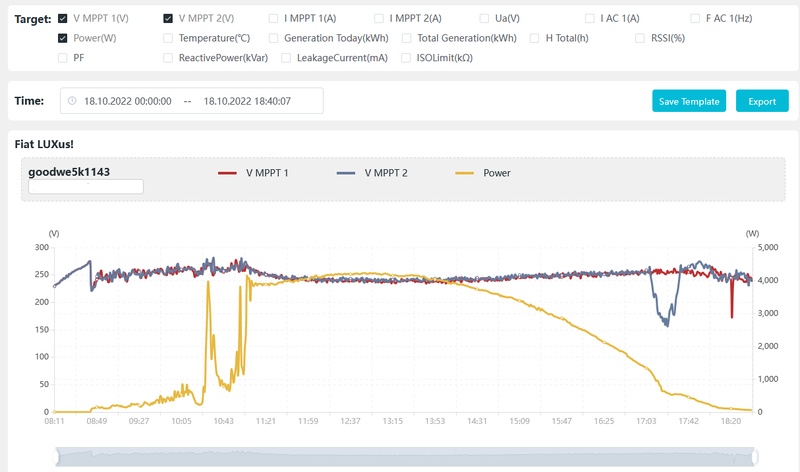Screen dimensions: 800x472
Task: Select the goodwe5k1143 device name
Action: point(69,172)
